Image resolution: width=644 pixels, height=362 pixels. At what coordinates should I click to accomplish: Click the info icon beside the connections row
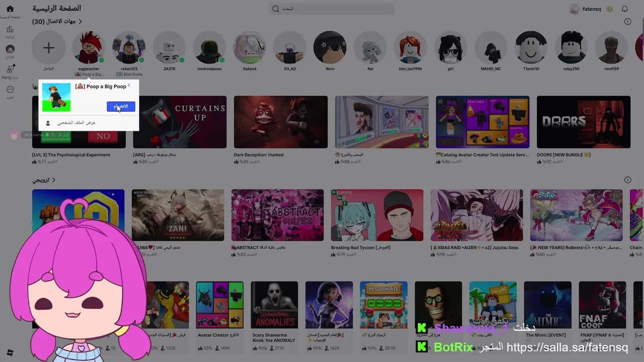[627, 22]
